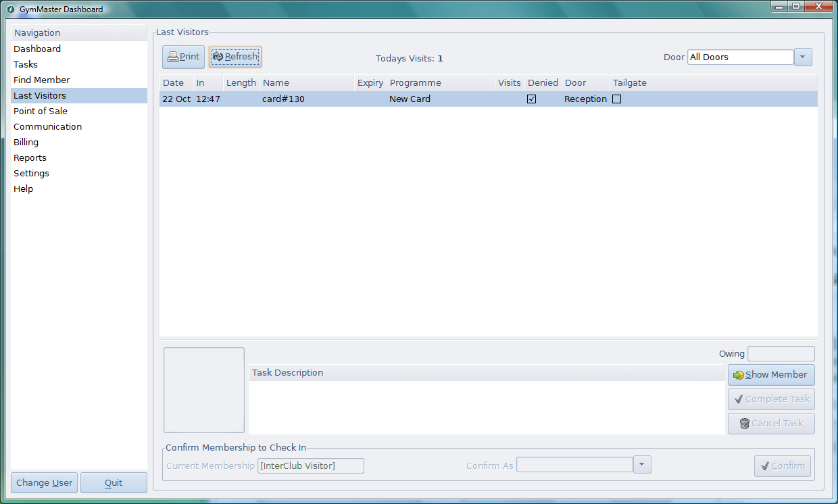This screenshot has width=838, height=504.
Task: Open Point of Sale
Action: click(78, 111)
